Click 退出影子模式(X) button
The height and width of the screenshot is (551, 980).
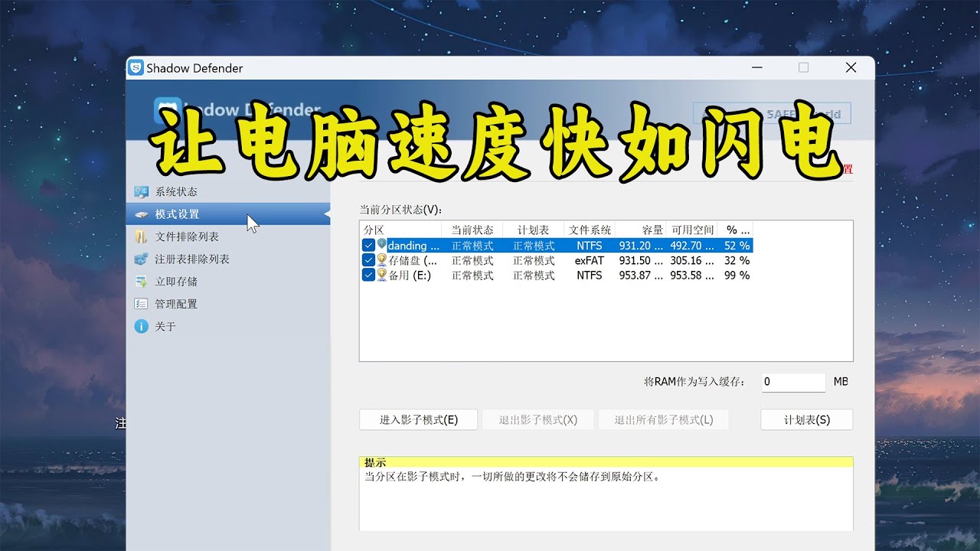pyautogui.click(x=538, y=420)
